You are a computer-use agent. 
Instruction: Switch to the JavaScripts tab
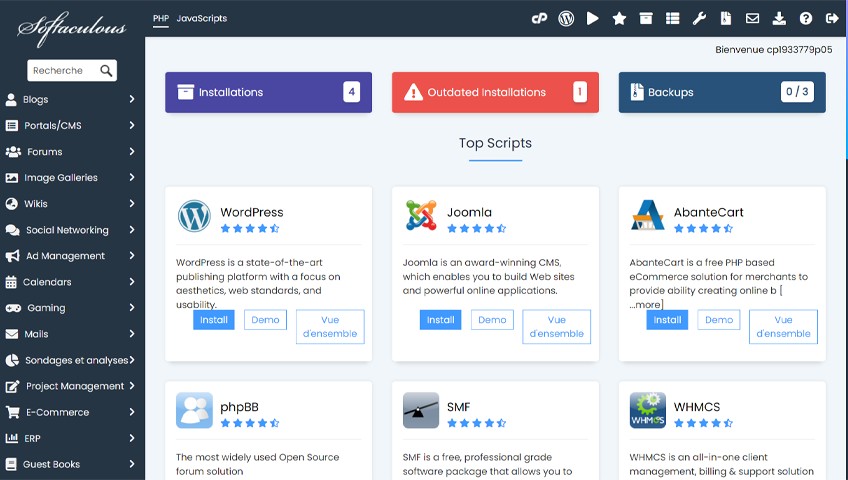point(201,18)
